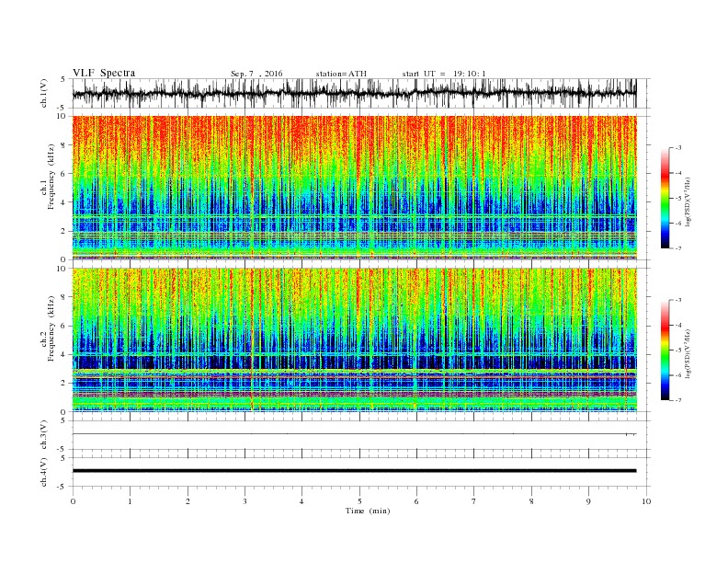Click time axis tick label "0"
The image size is (728, 563).
[x=73, y=501]
